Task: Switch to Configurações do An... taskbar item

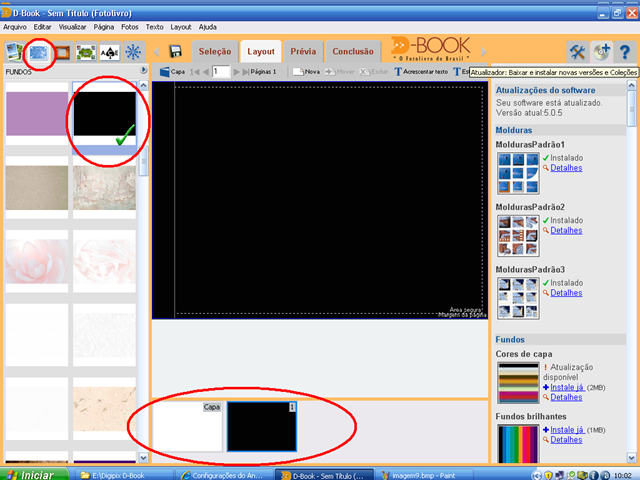Action: pyautogui.click(x=222, y=475)
